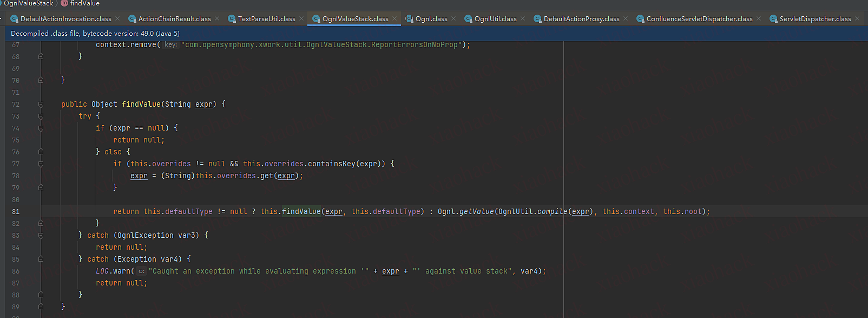Close the ServletDispatcher.class tab

click(x=857, y=18)
